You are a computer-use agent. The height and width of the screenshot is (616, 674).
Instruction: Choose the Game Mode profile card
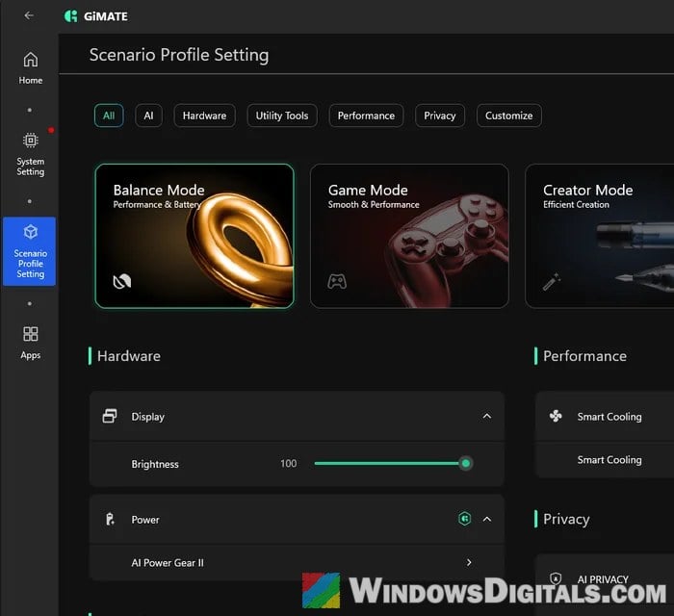tap(409, 236)
